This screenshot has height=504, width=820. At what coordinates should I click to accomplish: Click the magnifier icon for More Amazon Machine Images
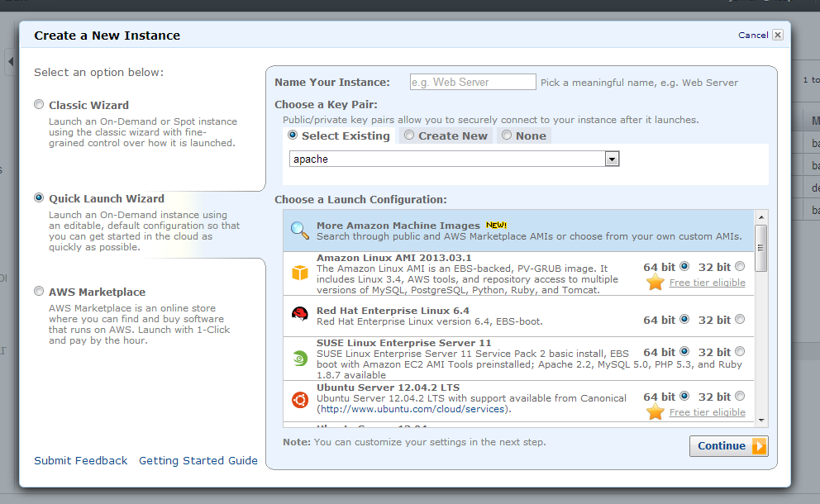click(x=300, y=231)
